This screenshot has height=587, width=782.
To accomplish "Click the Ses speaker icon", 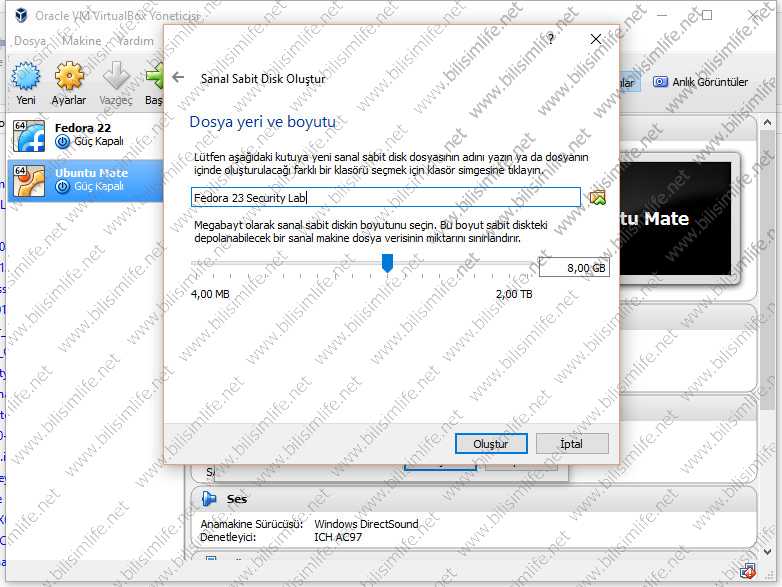I will pos(209,498).
